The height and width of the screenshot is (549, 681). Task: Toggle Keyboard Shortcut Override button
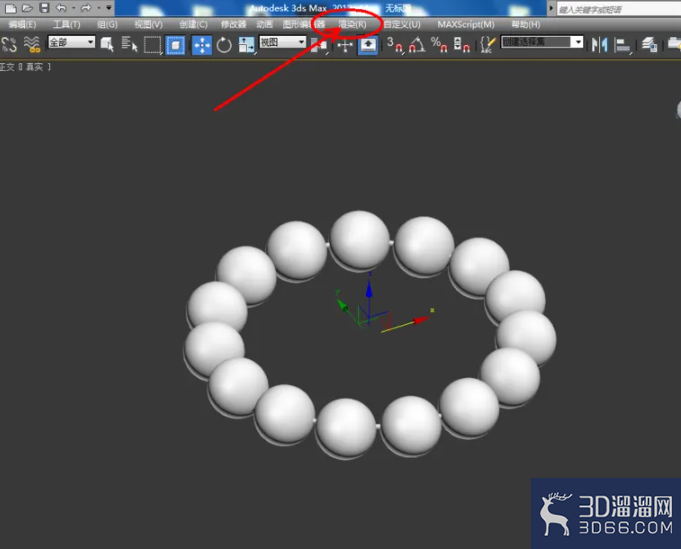tap(368, 45)
